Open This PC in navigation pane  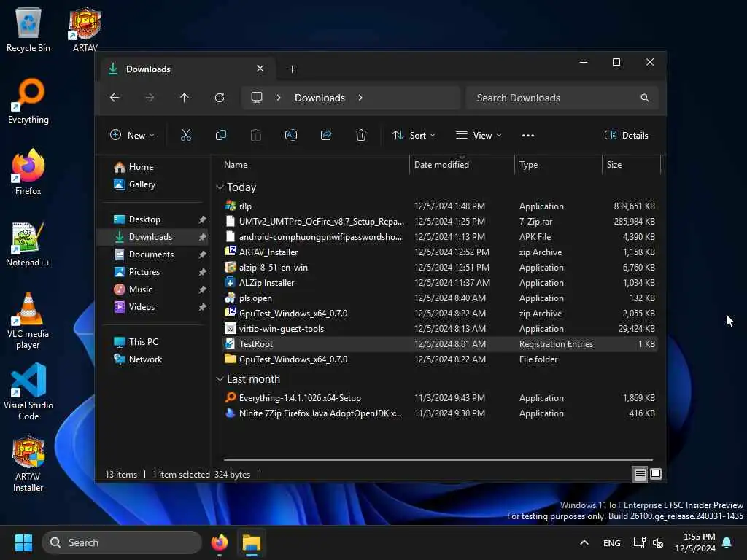click(144, 342)
